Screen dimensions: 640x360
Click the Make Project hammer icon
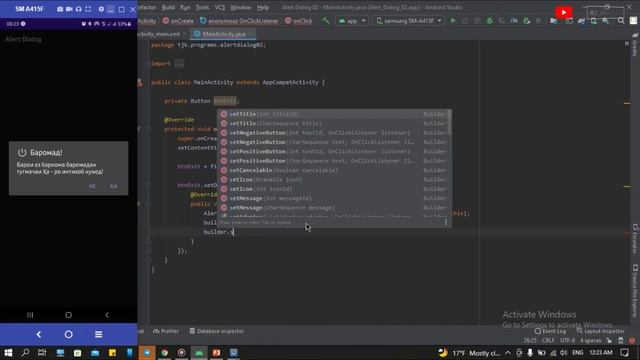tap(326, 20)
